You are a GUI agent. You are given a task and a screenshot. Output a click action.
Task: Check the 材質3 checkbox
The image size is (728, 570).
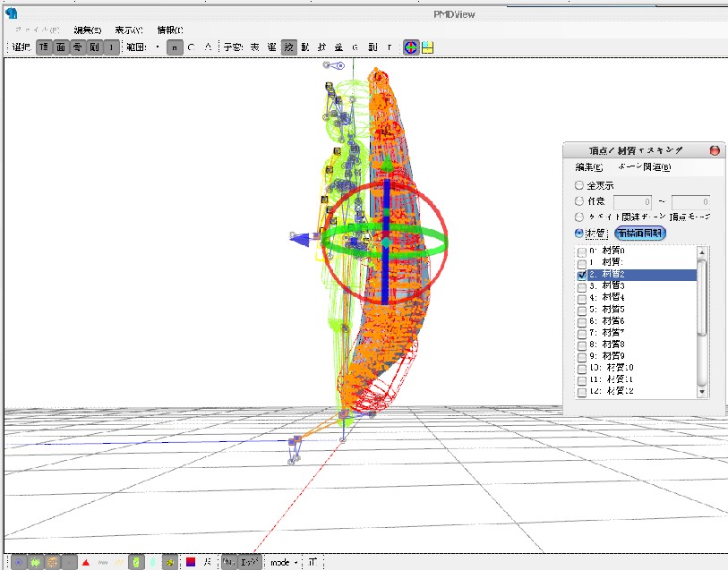click(582, 286)
